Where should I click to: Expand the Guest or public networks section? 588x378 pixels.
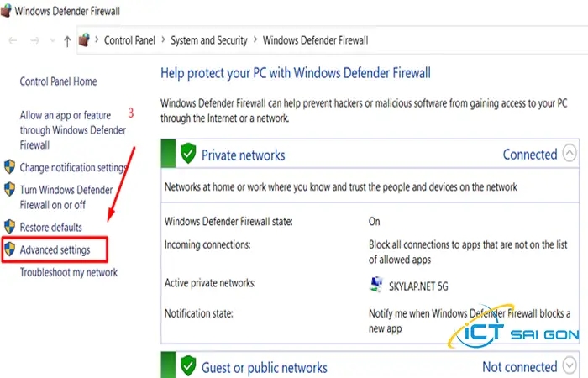pyautogui.click(x=570, y=366)
